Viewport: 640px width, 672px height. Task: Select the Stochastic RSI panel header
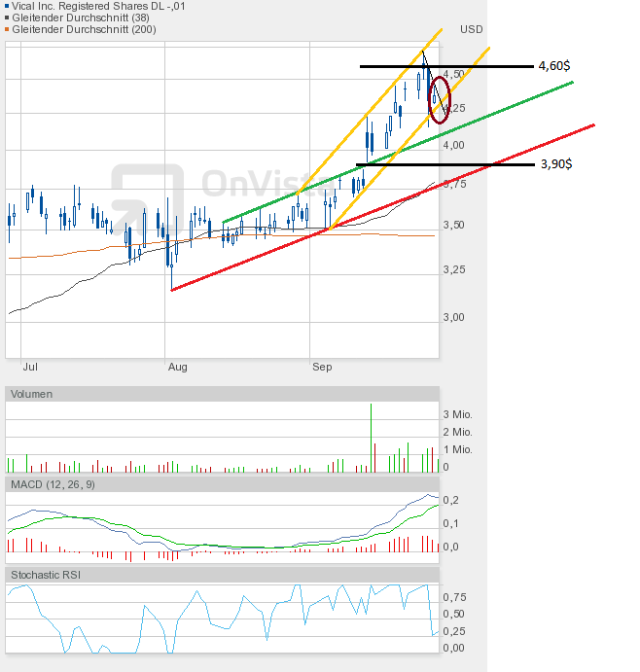point(46,575)
